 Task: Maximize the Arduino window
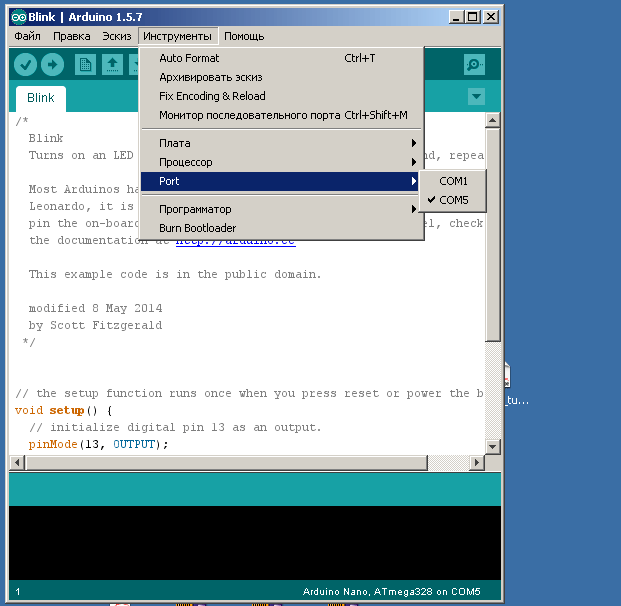point(473,17)
